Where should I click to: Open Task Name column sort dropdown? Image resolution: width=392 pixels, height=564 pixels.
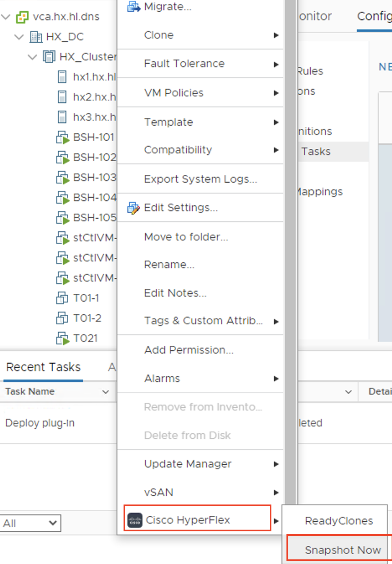pyautogui.click(x=106, y=392)
